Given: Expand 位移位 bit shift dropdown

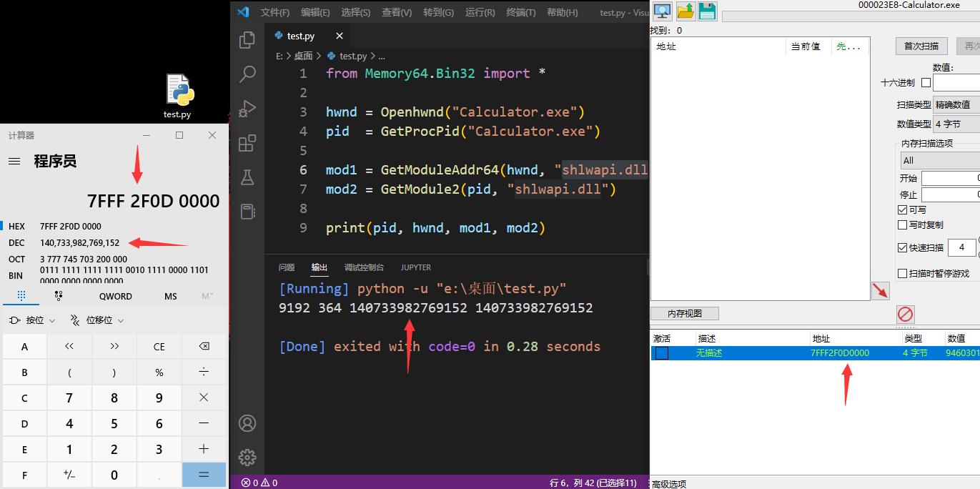Looking at the screenshot, I should pos(96,320).
